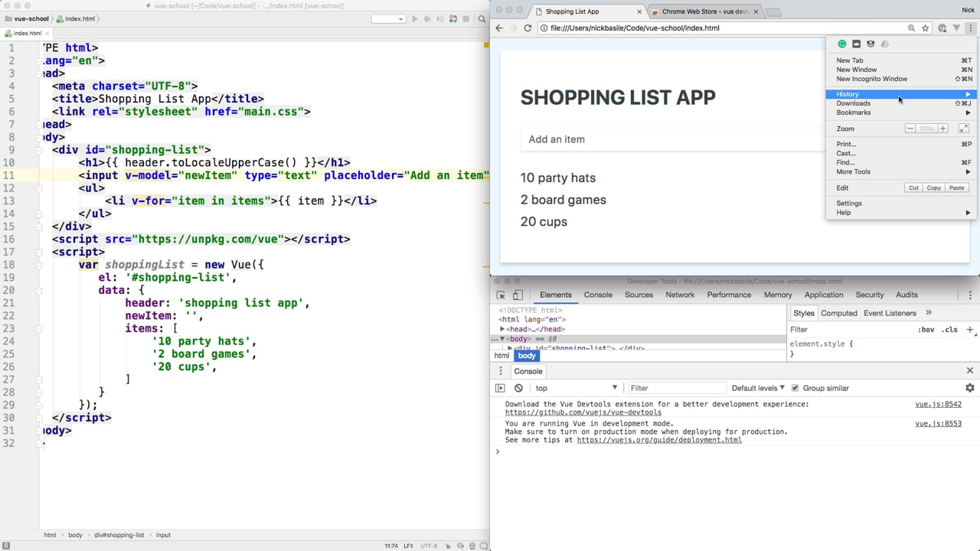Click the Vue devtools extension icon in toolbar
The height and width of the screenshot is (551, 980).
pyautogui.click(x=955, y=28)
